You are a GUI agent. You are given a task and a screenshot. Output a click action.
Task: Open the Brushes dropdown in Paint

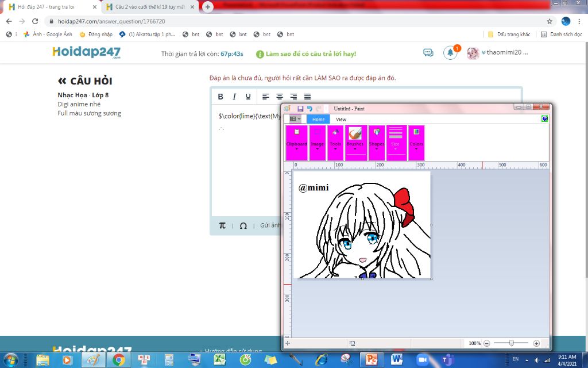355,143
